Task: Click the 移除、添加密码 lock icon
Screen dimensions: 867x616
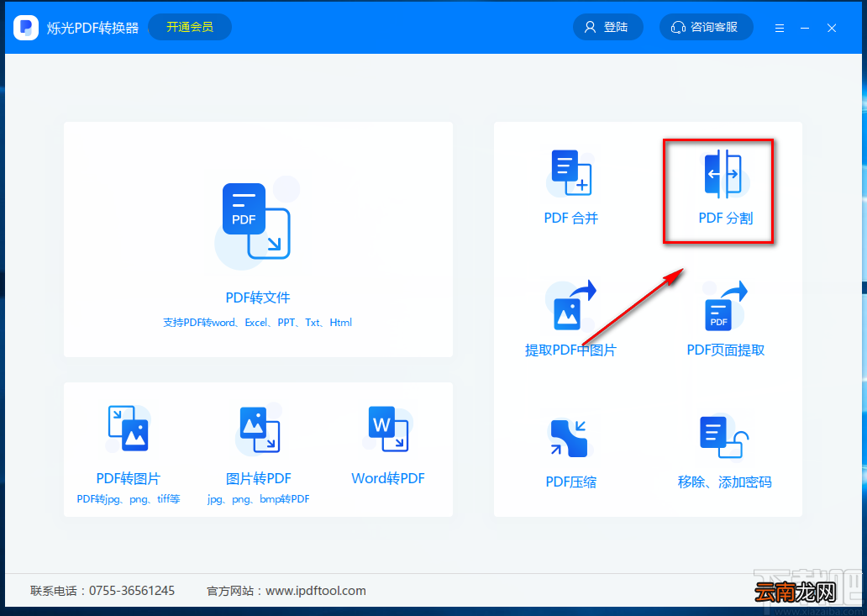Action: pos(724,437)
